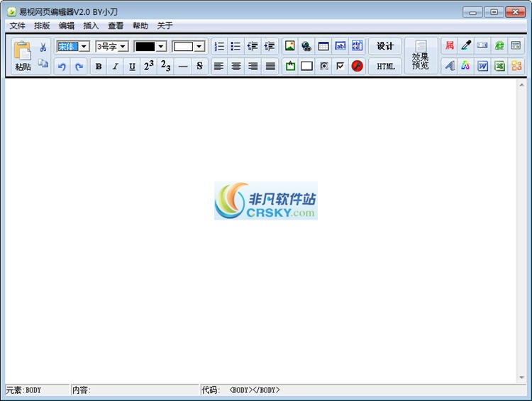Click the vertical scrollbar's down arrow

(x=521, y=378)
